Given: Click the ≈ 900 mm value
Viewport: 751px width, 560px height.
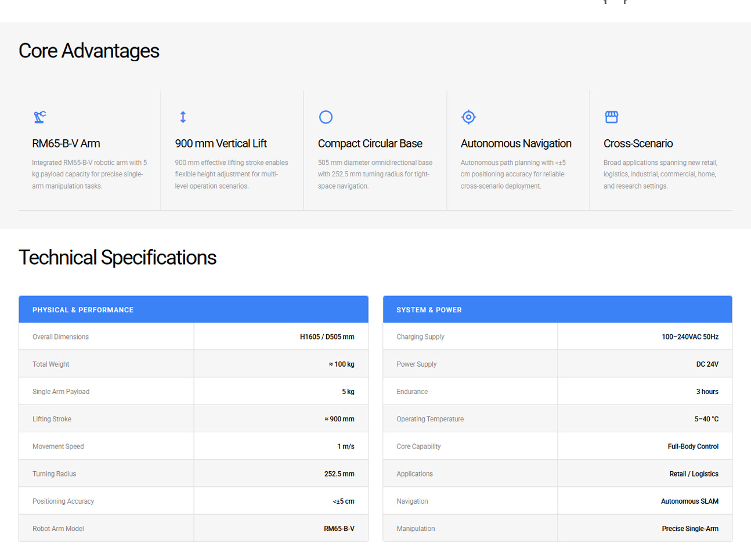Looking at the screenshot, I should point(339,419).
